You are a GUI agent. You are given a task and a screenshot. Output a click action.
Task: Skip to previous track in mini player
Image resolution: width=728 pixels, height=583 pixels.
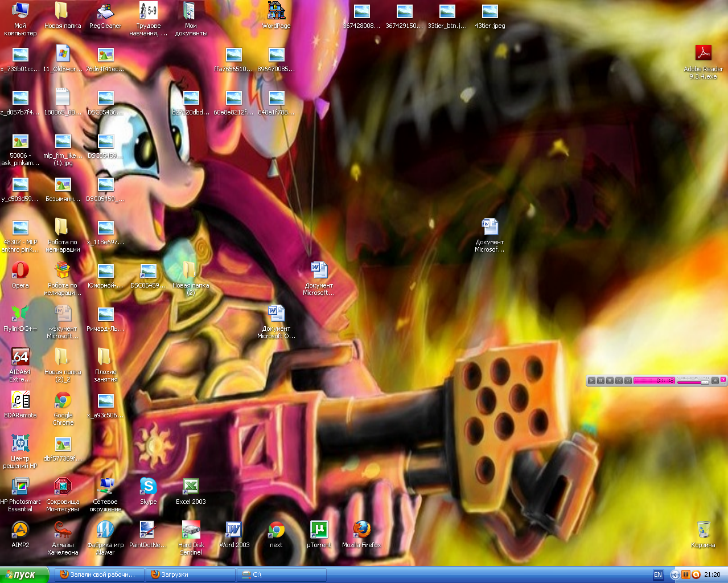pyautogui.click(x=619, y=380)
